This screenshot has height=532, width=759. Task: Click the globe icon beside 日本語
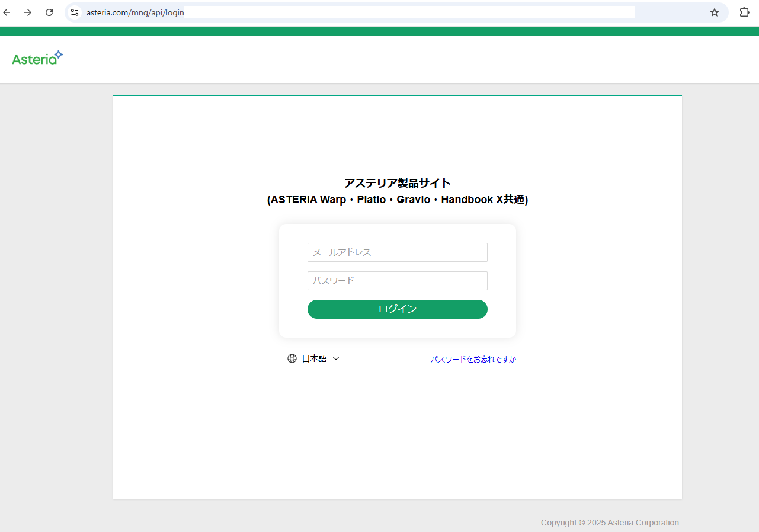(292, 358)
